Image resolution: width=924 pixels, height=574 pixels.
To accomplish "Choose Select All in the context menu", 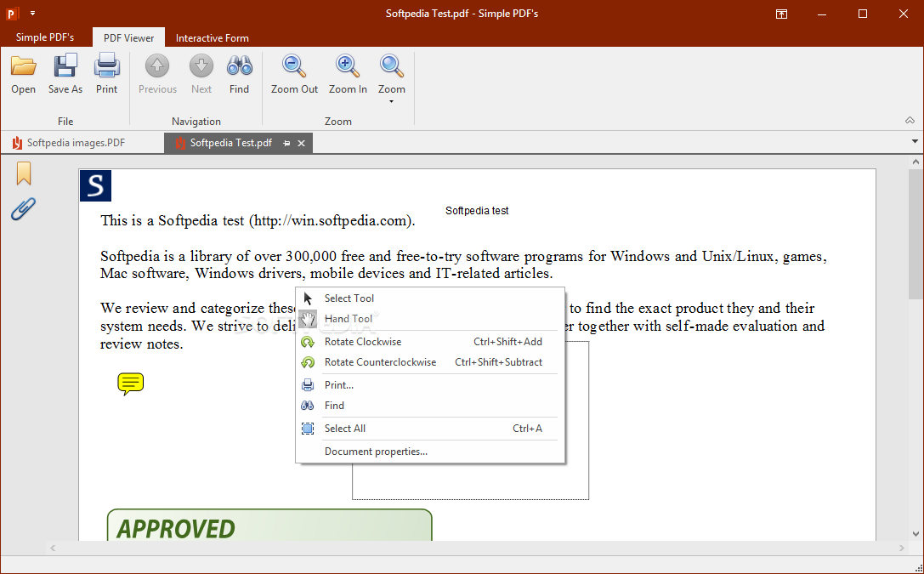I will [430, 429].
